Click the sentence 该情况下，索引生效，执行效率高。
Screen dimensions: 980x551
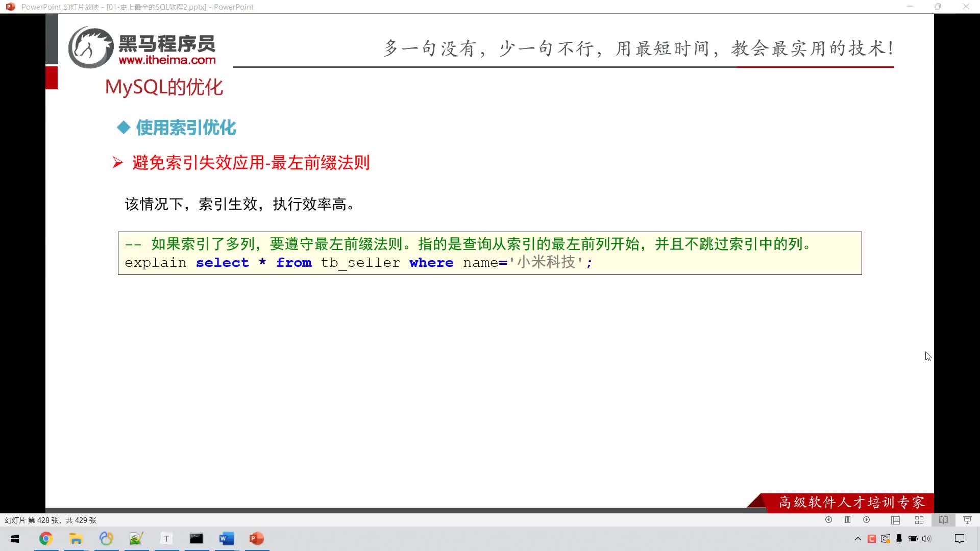pos(239,204)
